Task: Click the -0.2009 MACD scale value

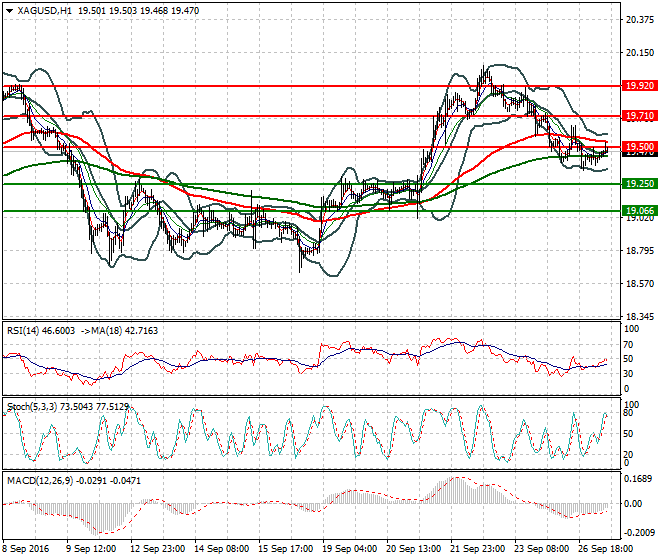Action: tap(639, 533)
